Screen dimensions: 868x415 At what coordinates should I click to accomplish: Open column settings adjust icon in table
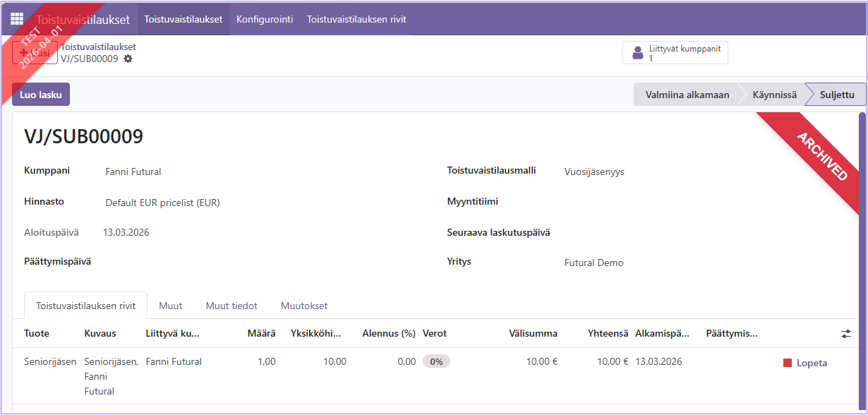(x=846, y=334)
